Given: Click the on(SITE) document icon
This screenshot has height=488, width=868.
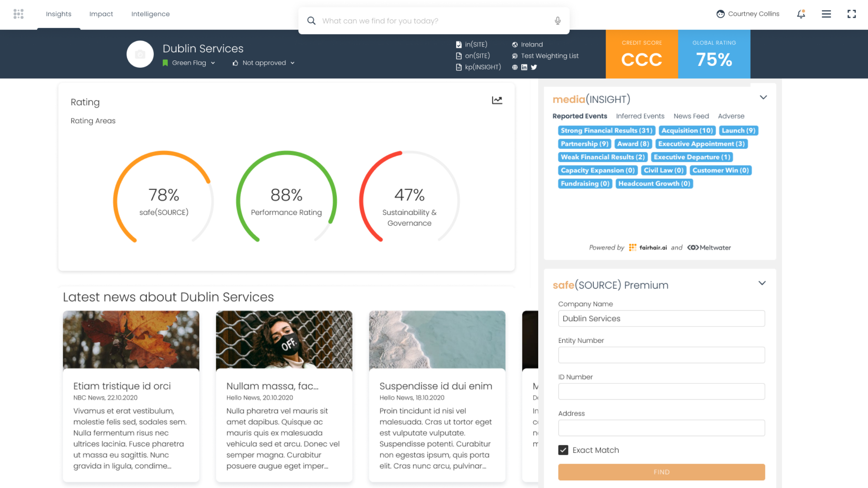Looking at the screenshot, I should tap(459, 55).
